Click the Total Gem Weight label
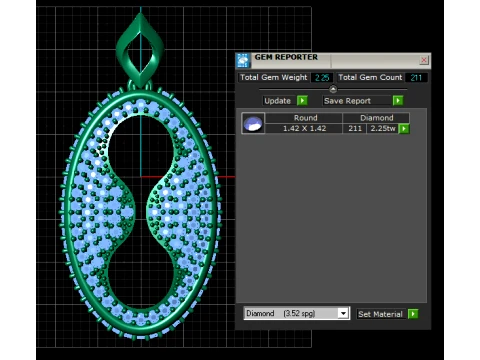Screen dimensions: 480x360 [x=274, y=77]
